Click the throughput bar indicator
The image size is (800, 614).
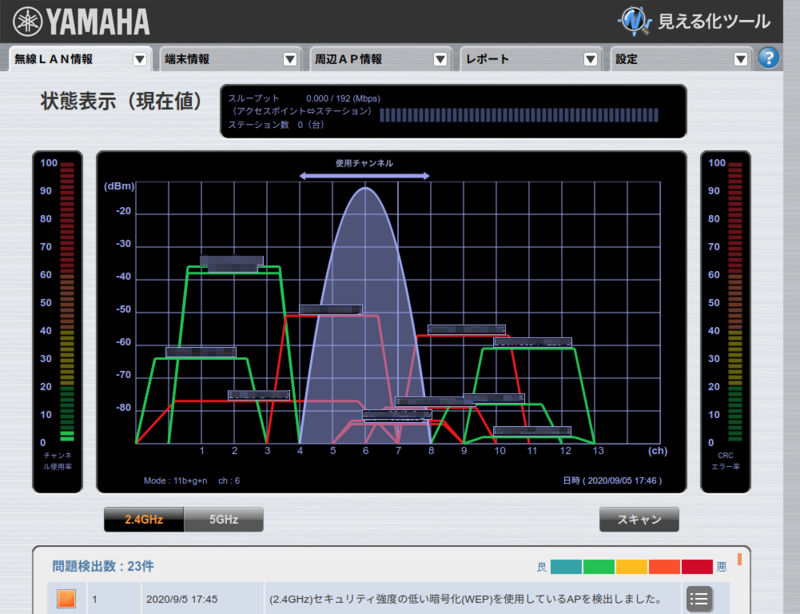(519, 115)
